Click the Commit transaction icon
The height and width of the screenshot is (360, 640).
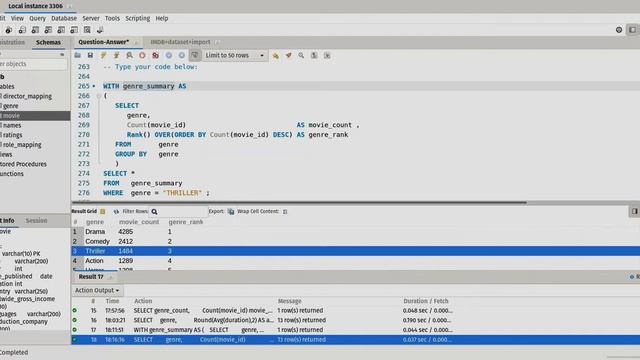click(169, 55)
